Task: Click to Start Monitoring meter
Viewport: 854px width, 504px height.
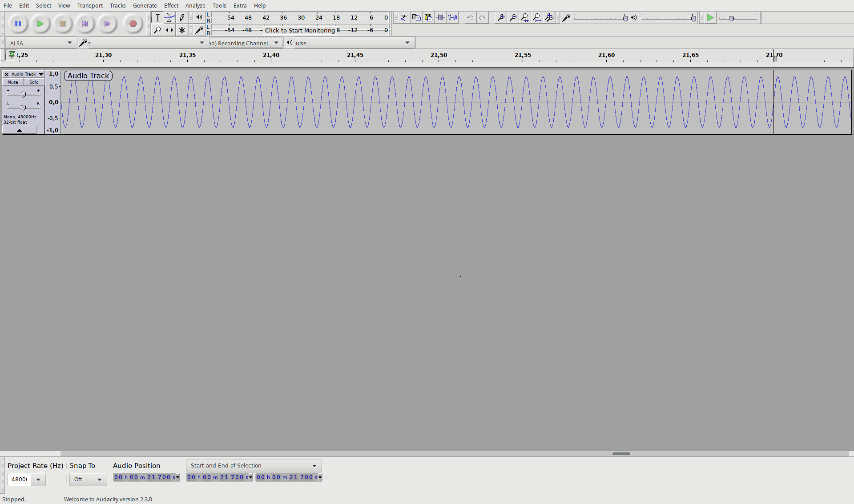Action: pyautogui.click(x=300, y=30)
